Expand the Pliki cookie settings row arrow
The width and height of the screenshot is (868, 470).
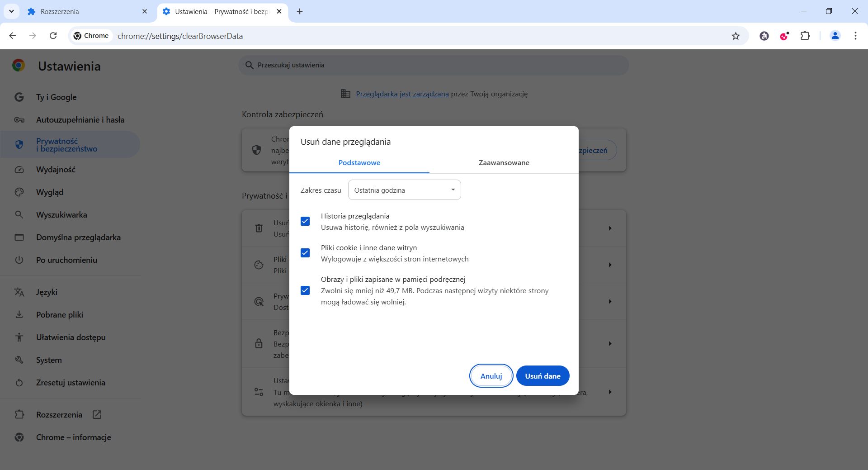pyautogui.click(x=610, y=265)
